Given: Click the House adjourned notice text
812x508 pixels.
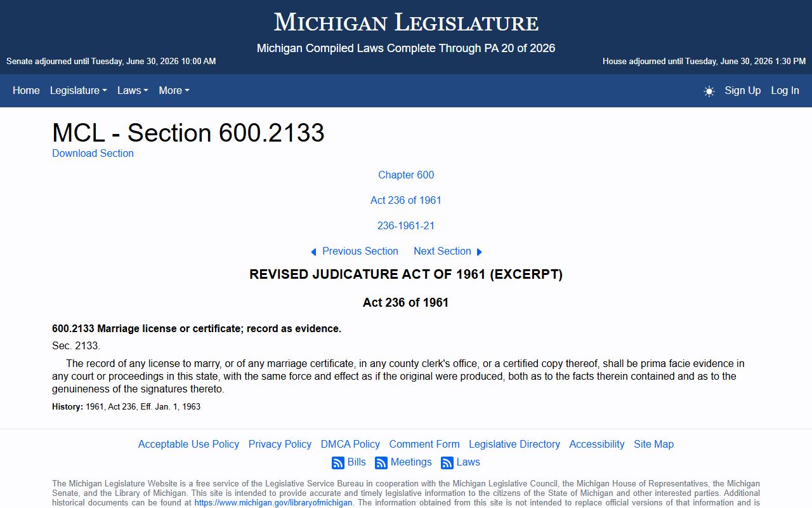Looking at the screenshot, I should point(704,62).
